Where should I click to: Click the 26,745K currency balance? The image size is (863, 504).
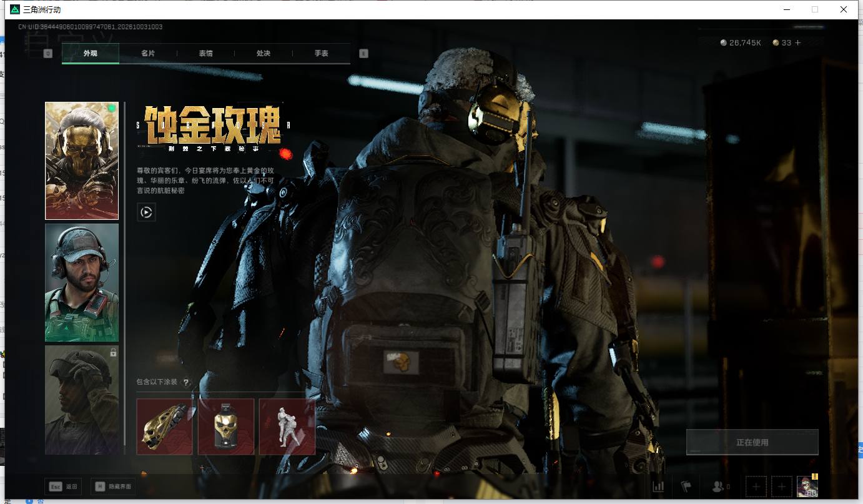click(741, 43)
